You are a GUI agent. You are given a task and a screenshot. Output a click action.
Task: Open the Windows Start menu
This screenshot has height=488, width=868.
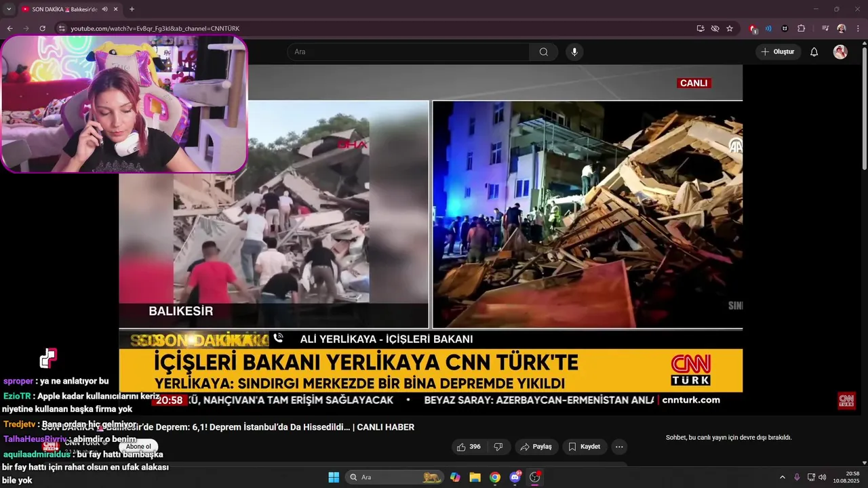(x=334, y=477)
